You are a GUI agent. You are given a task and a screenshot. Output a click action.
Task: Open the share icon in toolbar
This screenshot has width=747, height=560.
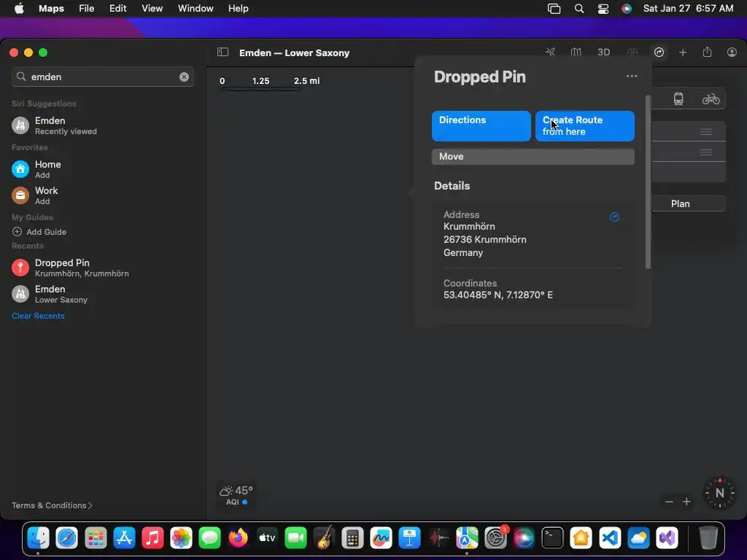707,52
